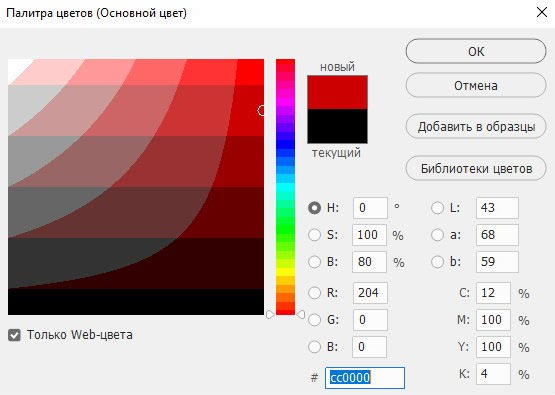Image resolution: width=555 pixels, height=395 pixels.
Task: Click the R field showing 204
Action: (x=370, y=293)
